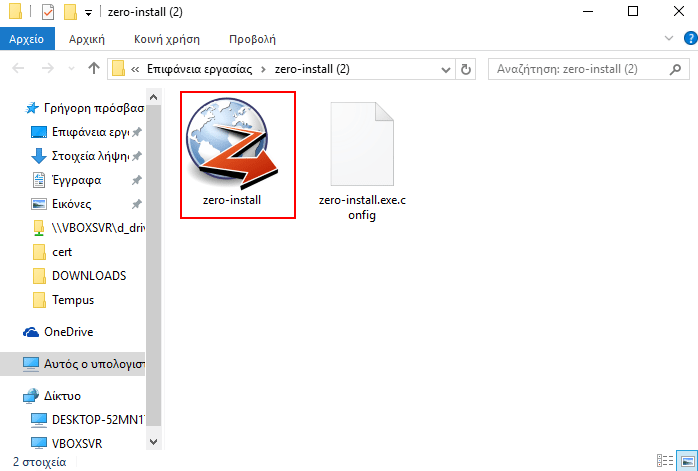The height and width of the screenshot is (471, 698).
Task: Switch to the Προβολή ribbon tab
Action: pos(252,39)
